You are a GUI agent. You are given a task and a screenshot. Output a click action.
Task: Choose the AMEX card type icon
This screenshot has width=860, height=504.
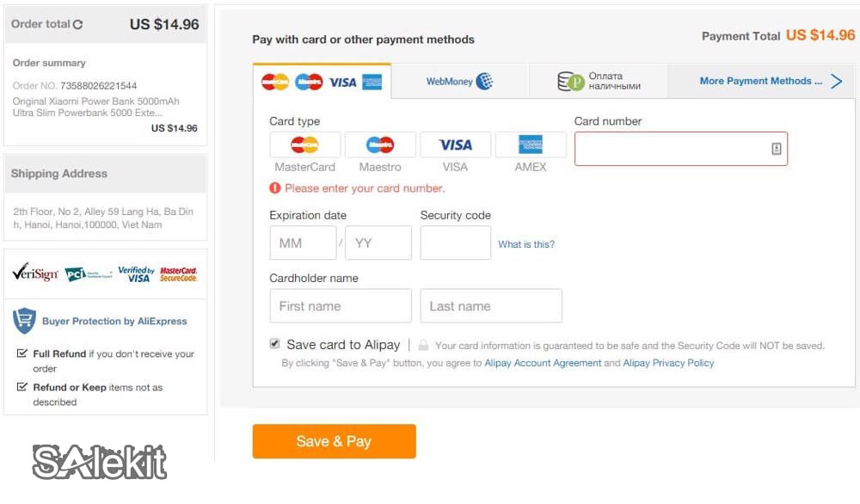click(531, 144)
